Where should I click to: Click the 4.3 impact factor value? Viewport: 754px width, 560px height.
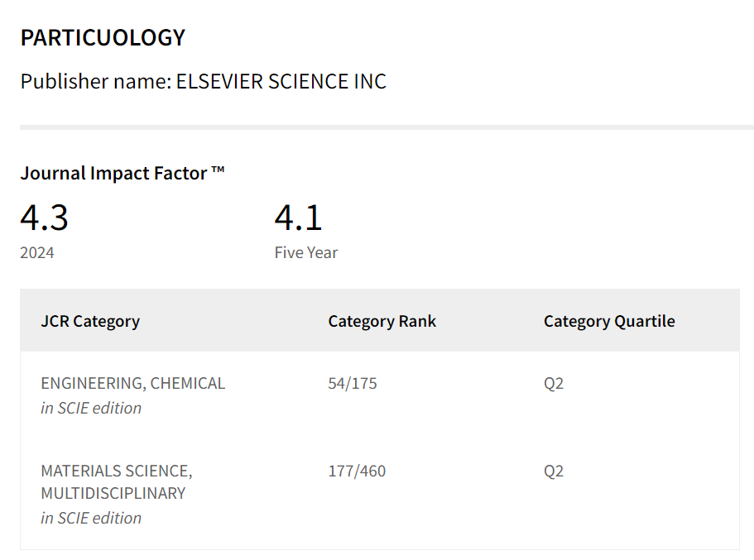click(x=44, y=218)
